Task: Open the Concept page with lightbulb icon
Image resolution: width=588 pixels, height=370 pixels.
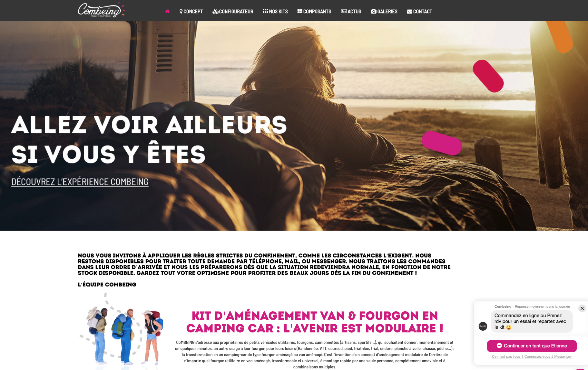Action: click(x=191, y=12)
